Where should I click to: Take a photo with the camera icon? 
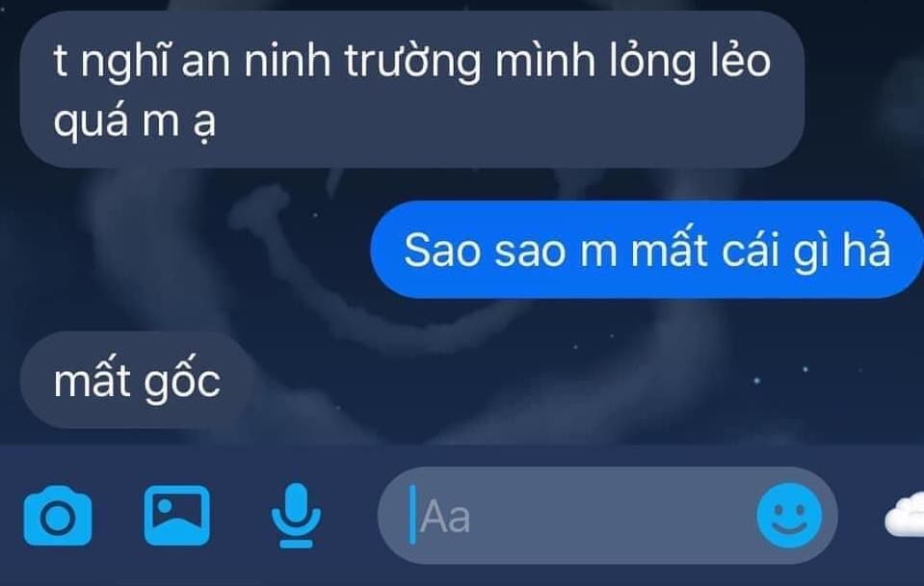coord(58,516)
